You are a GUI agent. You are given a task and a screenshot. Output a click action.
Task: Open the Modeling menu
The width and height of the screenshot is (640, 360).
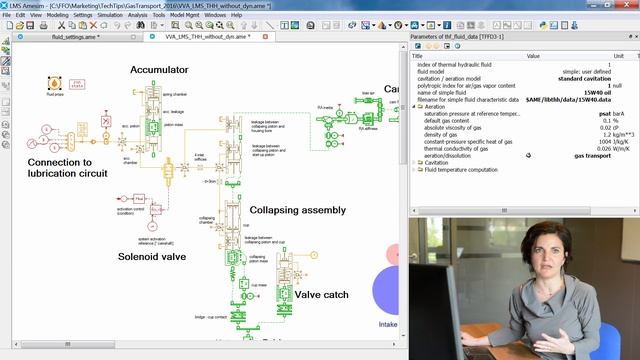click(x=57, y=15)
